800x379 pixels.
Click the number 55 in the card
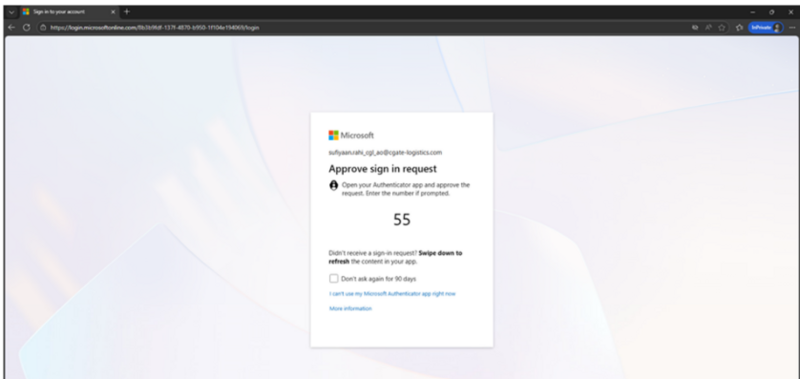(402, 220)
